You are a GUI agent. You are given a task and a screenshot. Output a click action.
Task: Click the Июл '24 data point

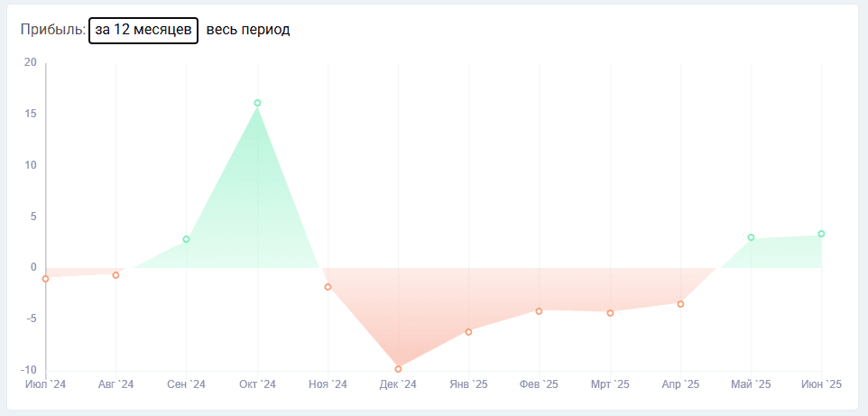pos(45,279)
